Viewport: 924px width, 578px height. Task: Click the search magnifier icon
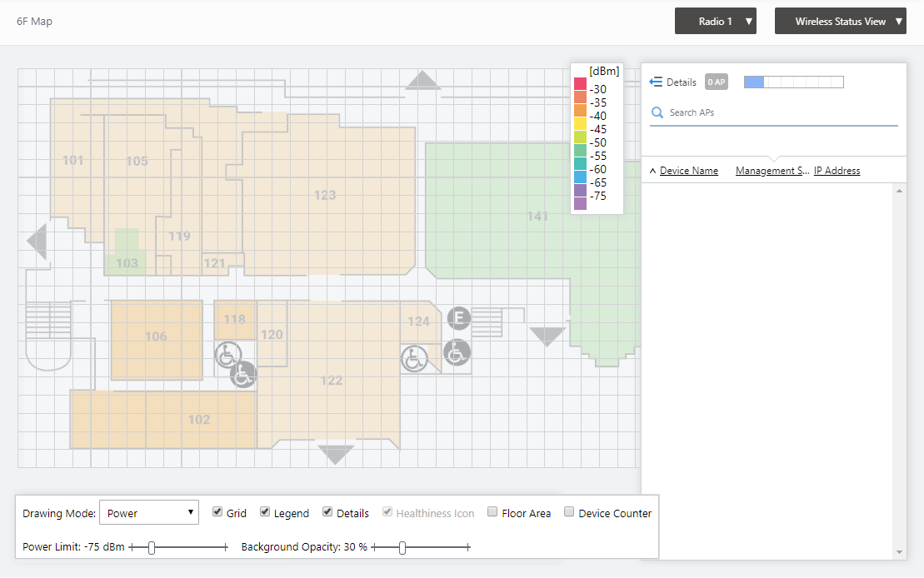tap(657, 112)
